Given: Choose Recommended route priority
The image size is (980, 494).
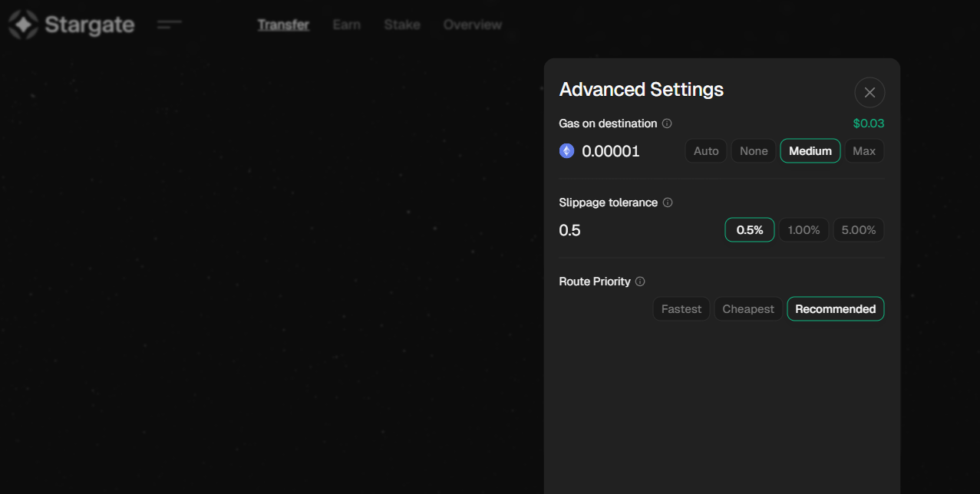Looking at the screenshot, I should pos(835,309).
